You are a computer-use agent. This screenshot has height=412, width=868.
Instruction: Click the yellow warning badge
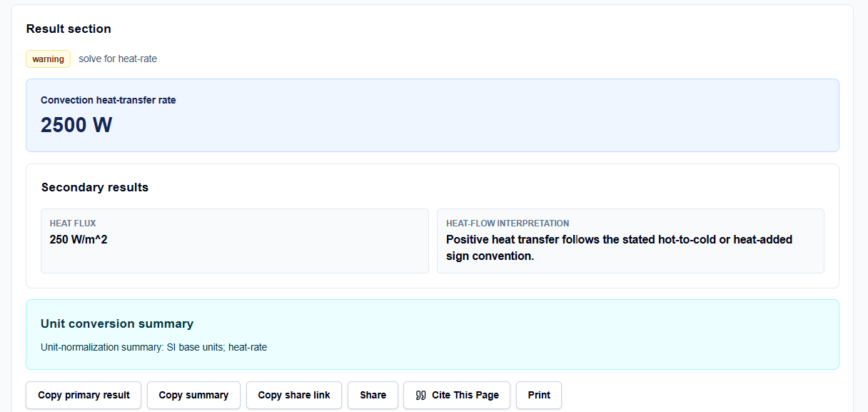tap(48, 59)
